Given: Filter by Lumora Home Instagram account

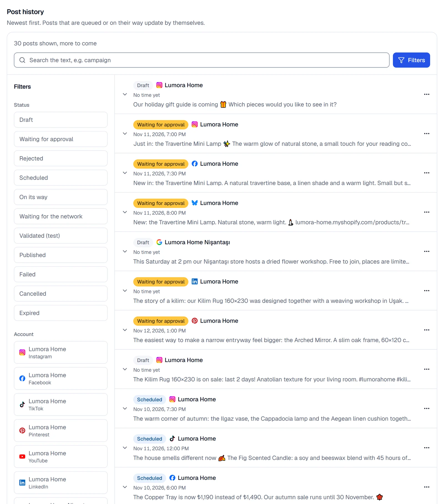Looking at the screenshot, I should pyautogui.click(x=61, y=352).
